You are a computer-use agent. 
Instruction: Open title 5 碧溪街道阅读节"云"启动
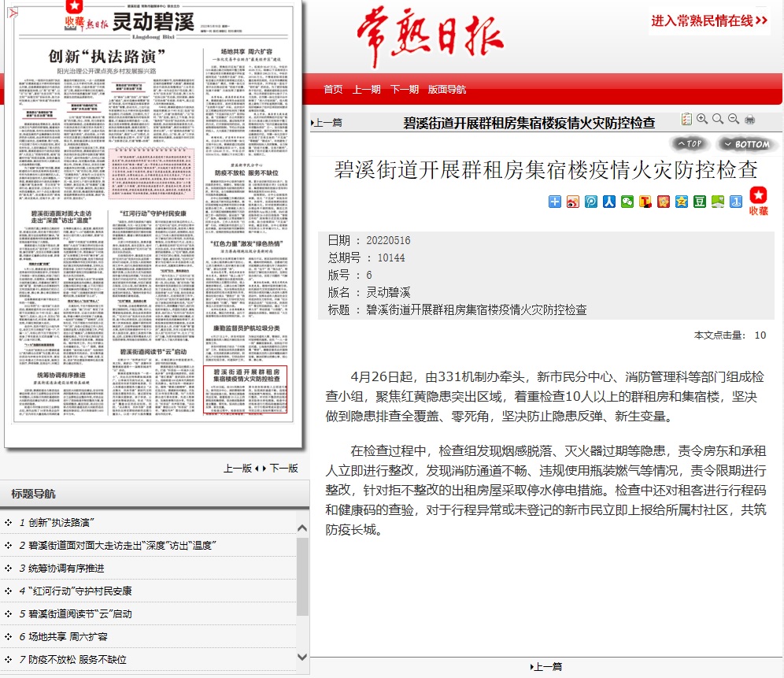click(75, 614)
